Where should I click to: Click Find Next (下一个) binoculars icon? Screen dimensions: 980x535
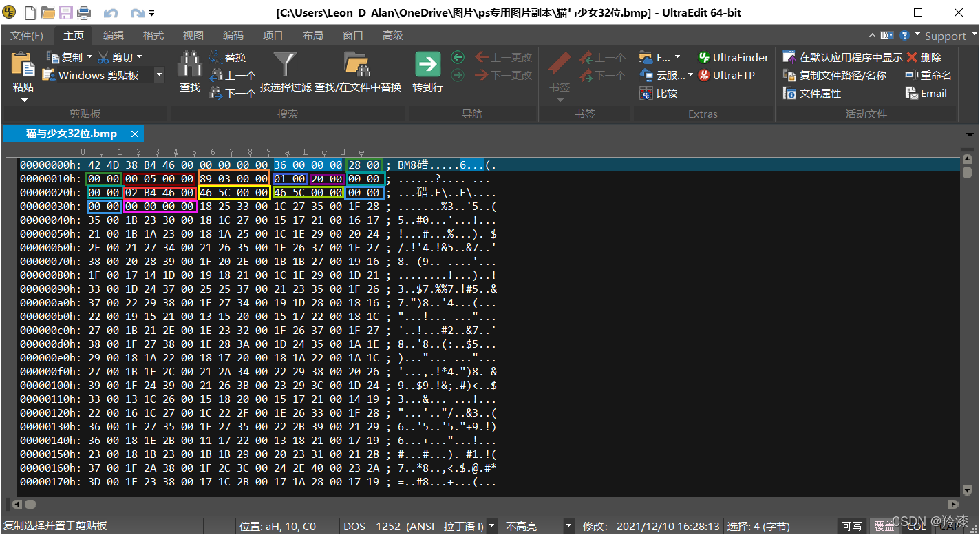[215, 93]
